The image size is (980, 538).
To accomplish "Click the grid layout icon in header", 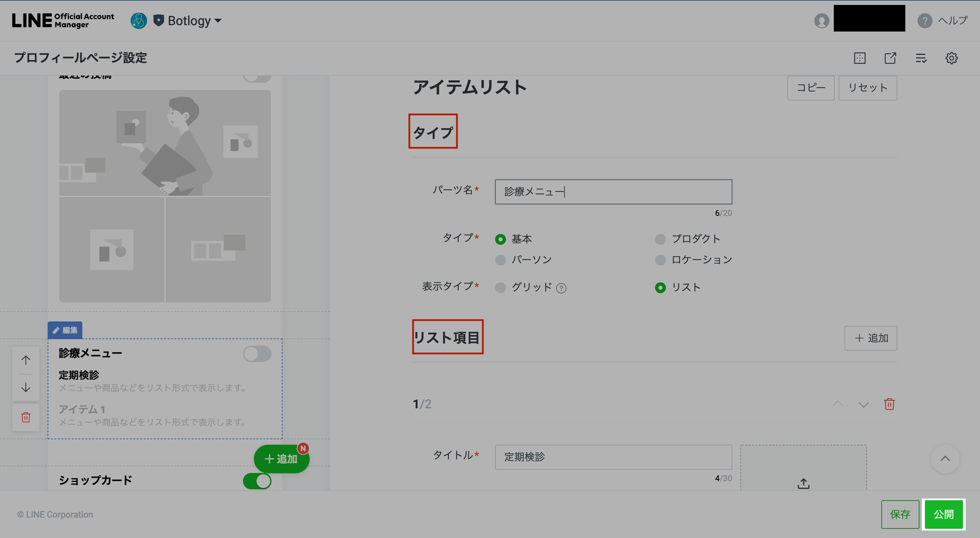I will (x=860, y=58).
